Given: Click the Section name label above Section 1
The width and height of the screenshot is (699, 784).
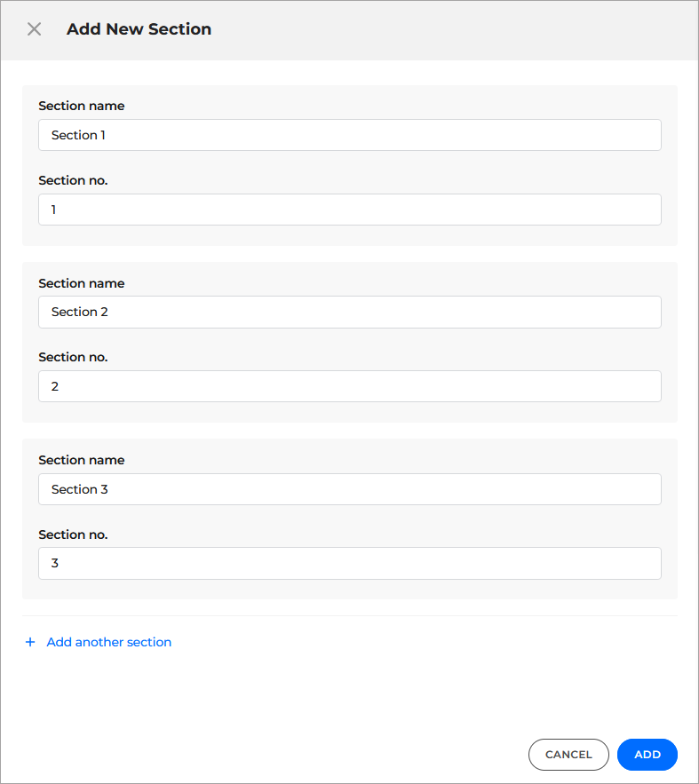Looking at the screenshot, I should click(x=81, y=106).
